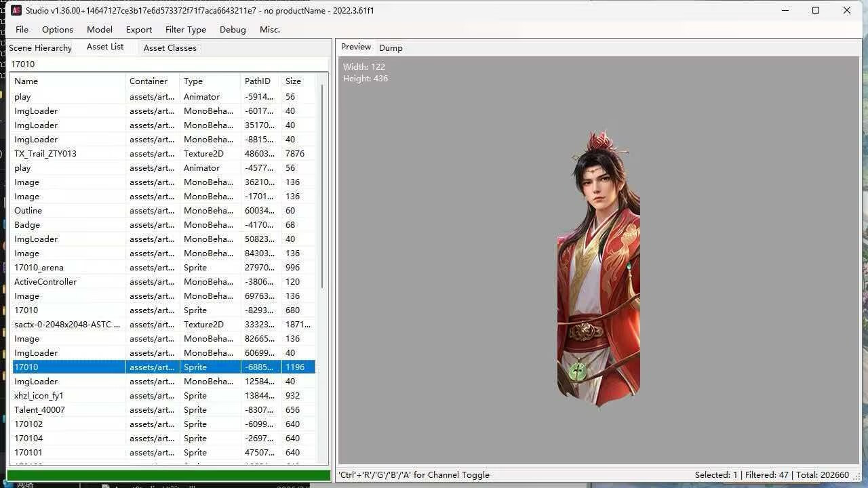
Task: Click the character sprite preview image
Action: click(x=599, y=268)
